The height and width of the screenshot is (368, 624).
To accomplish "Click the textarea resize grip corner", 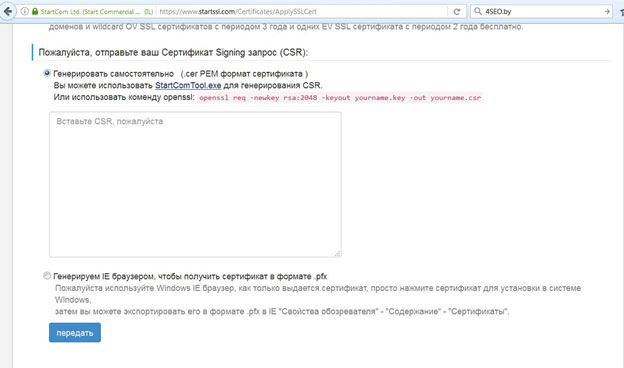I will click(337, 253).
